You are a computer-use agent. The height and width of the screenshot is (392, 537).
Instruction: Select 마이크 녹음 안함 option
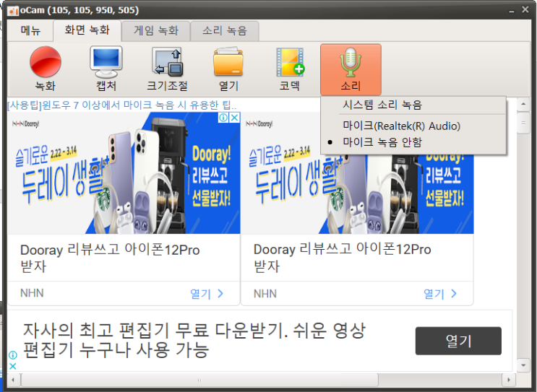click(x=413, y=142)
